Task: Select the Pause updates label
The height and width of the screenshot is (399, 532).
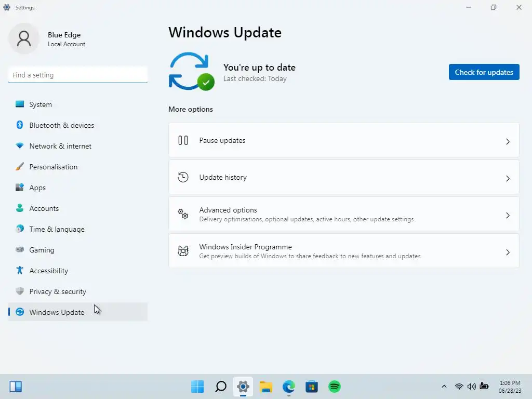Action: pos(222,140)
